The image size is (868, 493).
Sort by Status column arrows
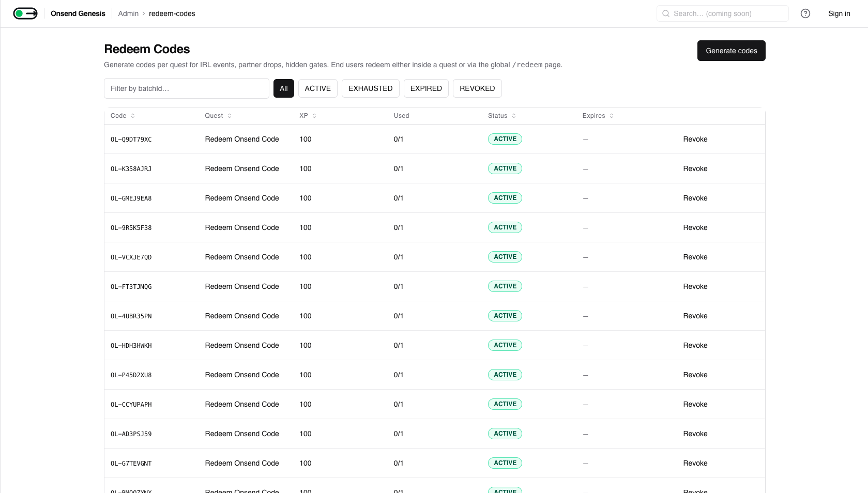pyautogui.click(x=514, y=116)
